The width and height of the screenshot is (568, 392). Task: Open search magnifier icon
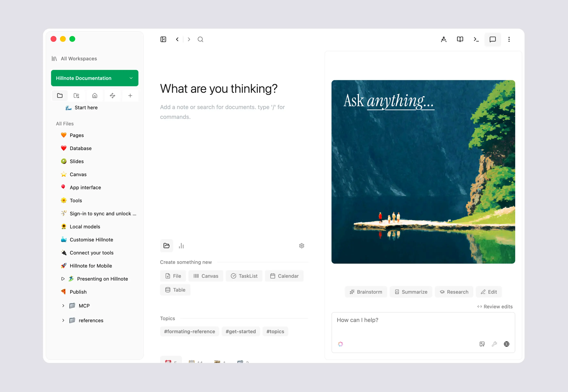(x=200, y=39)
